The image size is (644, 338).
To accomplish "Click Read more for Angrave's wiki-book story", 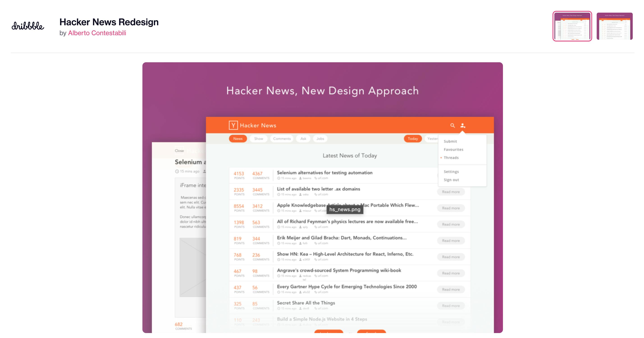I will click(451, 273).
